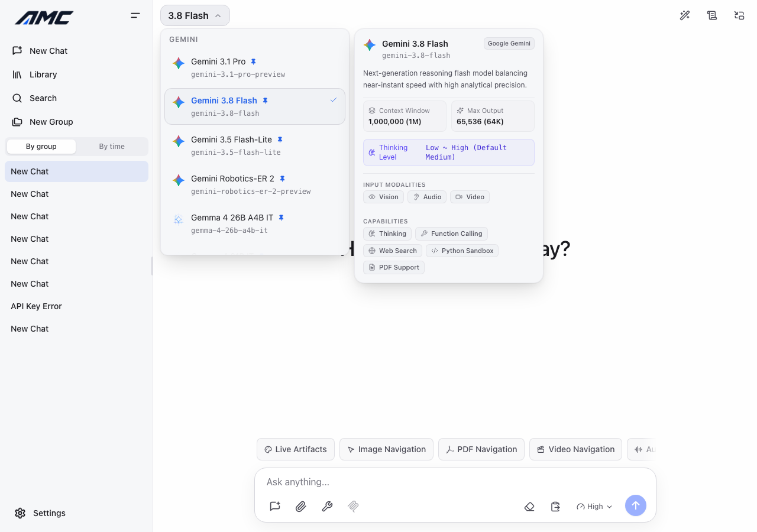757x532 pixels.
Task: Click the Ask anything message input
Action: (455, 482)
